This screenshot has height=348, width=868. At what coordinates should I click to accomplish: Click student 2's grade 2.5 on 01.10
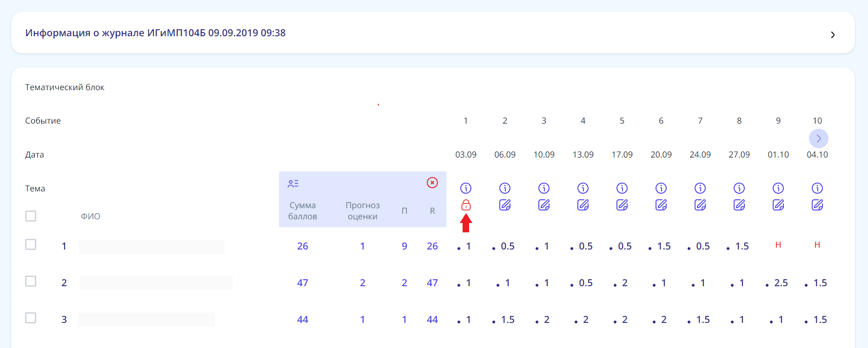click(x=781, y=283)
